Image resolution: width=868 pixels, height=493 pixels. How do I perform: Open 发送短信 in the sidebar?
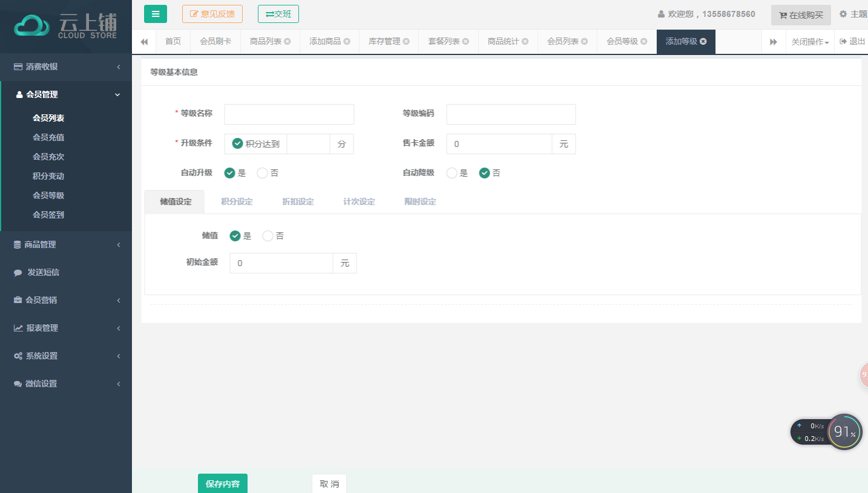tap(66, 272)
